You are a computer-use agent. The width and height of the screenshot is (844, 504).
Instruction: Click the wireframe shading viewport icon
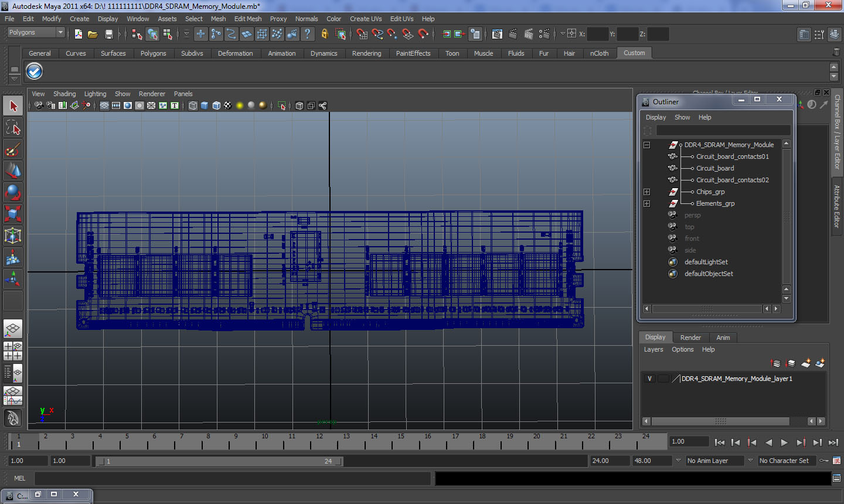(x=193, y=105)
